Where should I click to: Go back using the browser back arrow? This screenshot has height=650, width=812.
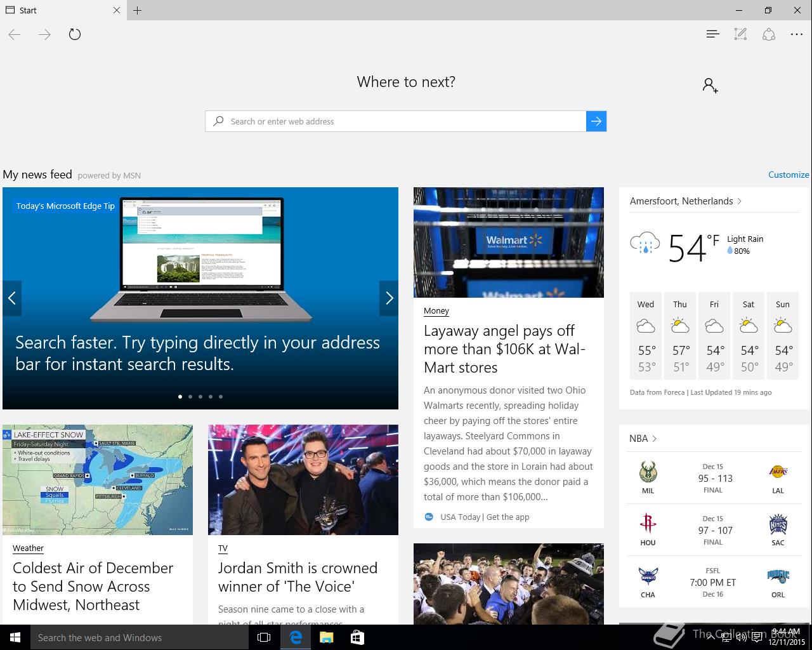15,35
